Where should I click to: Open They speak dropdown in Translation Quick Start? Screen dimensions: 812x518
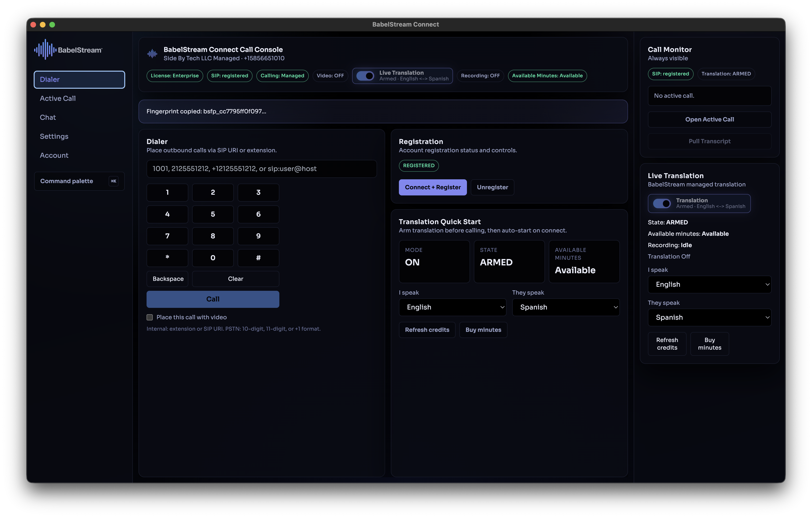pos(566,307)
